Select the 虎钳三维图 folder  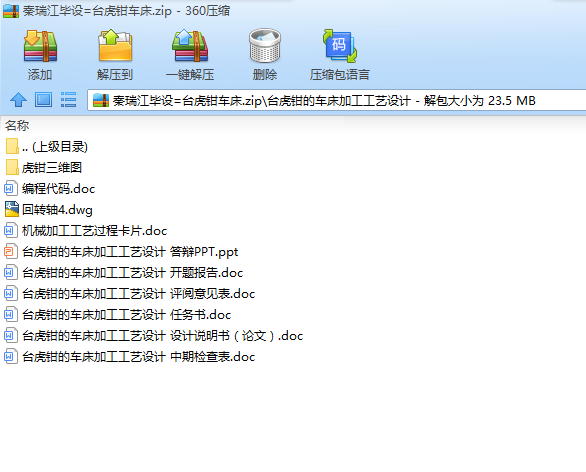click(44, 167)
